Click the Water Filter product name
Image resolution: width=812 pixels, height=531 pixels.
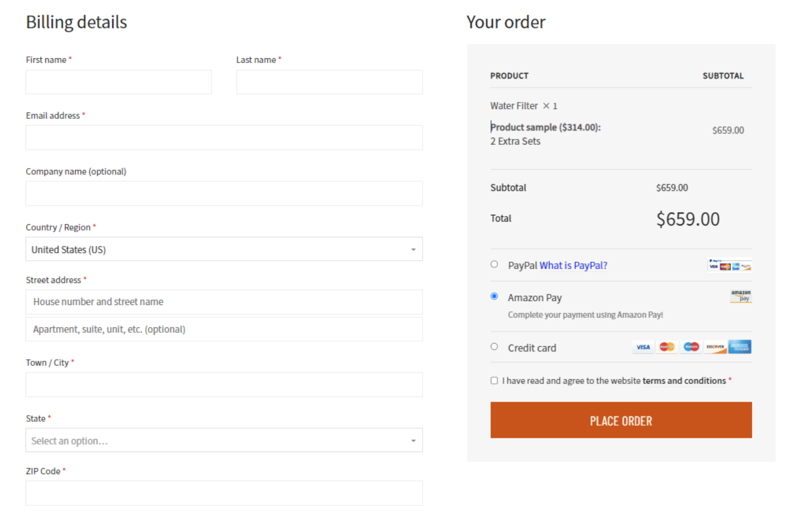(x=514, y=106)
